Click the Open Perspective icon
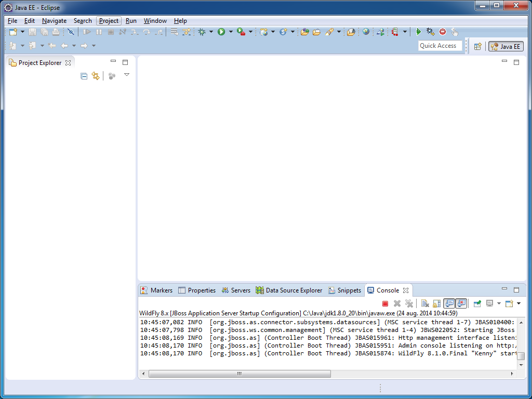 coord(478,46)
